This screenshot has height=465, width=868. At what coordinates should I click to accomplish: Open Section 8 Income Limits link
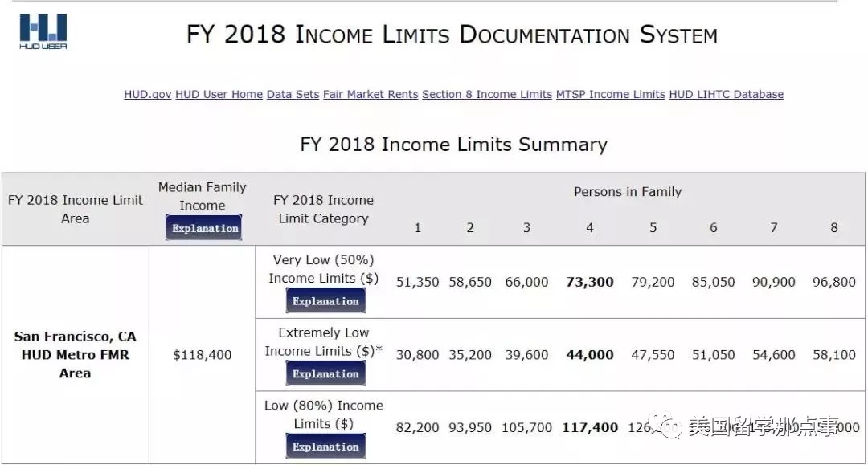(487, 94)
